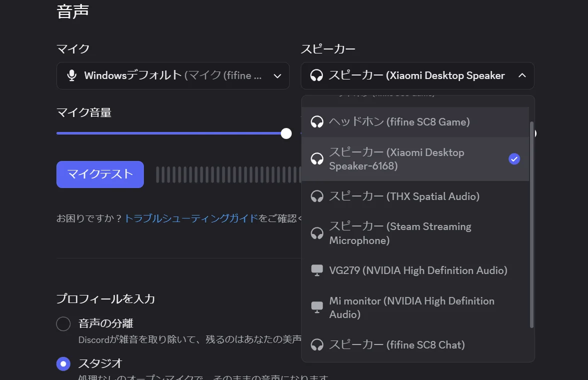Screen dimensions: 588x380
Task: Choose Mi monitor (NVIDIA High Definition Audio) output
Action: coord(415,307)
